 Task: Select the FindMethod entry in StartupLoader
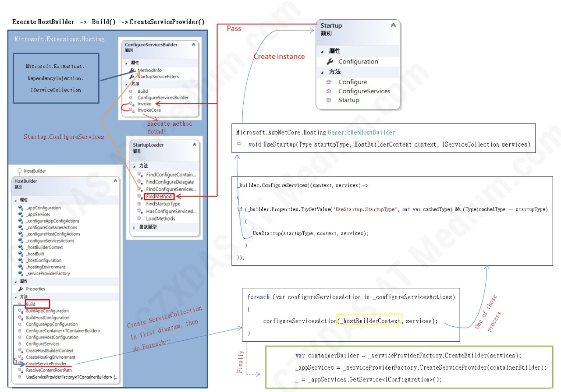159,197
